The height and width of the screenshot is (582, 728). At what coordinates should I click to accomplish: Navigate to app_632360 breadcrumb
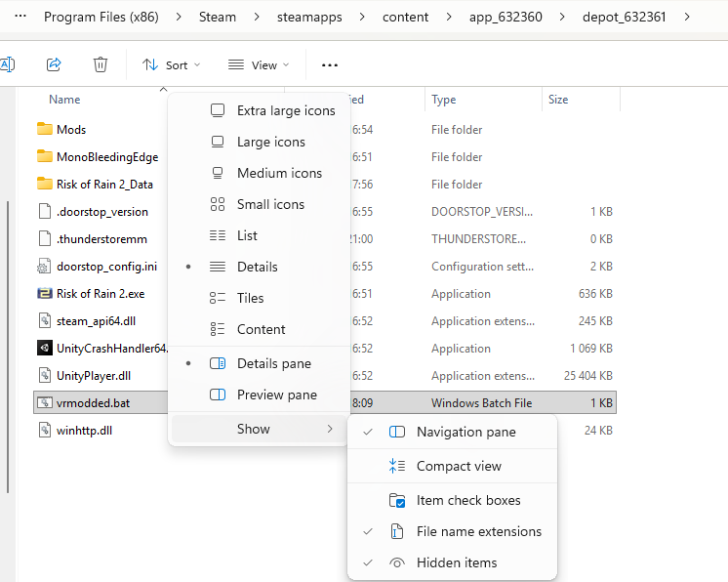[x=506, y=17]
